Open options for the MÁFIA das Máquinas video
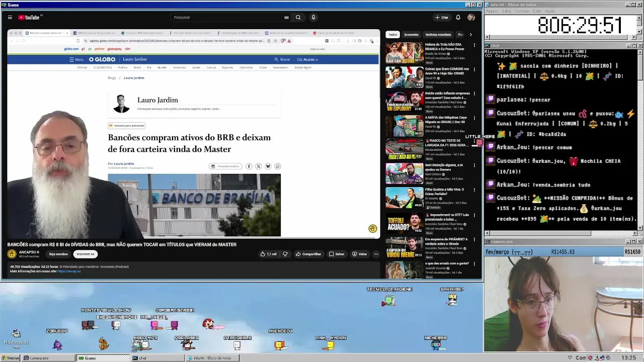 pyautogui.click(x=474, y=118)
